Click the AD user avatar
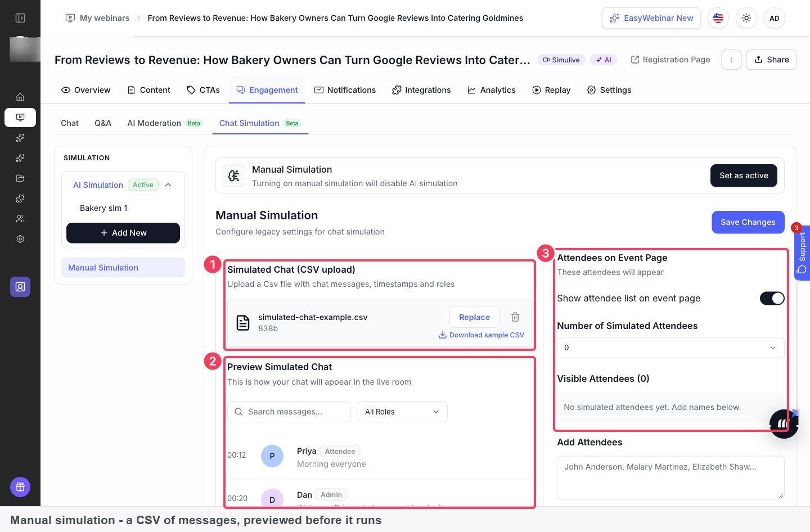Screen dimensions: 810x532 [775, 18]
